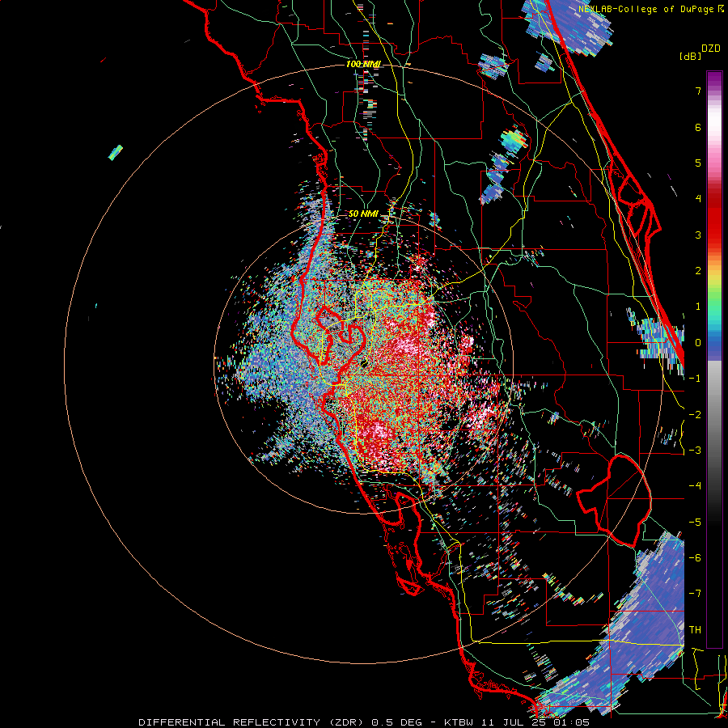Select the -4 tick label on the scale

pyautogui.click(x=695, y=486)
